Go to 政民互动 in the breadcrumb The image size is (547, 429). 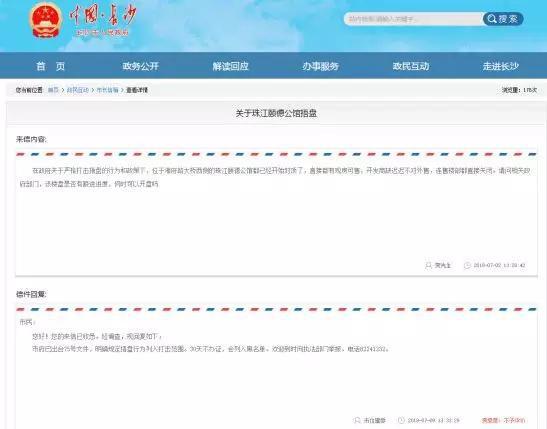[x=77, y=90]
